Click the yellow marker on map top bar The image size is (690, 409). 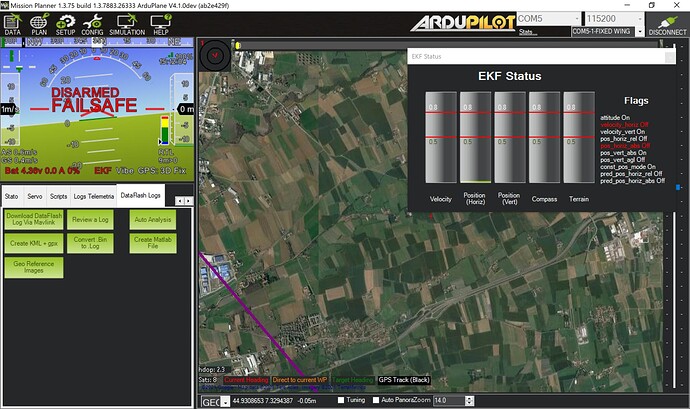click(238, 45)
